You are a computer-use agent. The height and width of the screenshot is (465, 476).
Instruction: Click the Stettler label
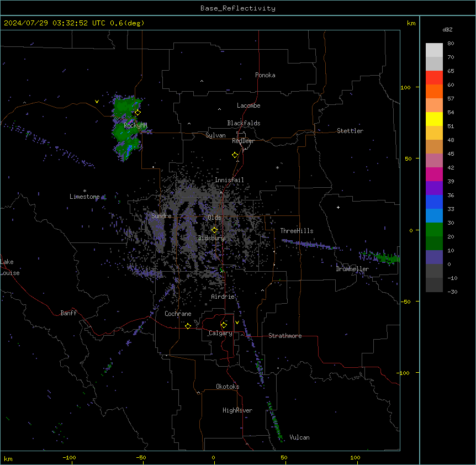point(350,131)
